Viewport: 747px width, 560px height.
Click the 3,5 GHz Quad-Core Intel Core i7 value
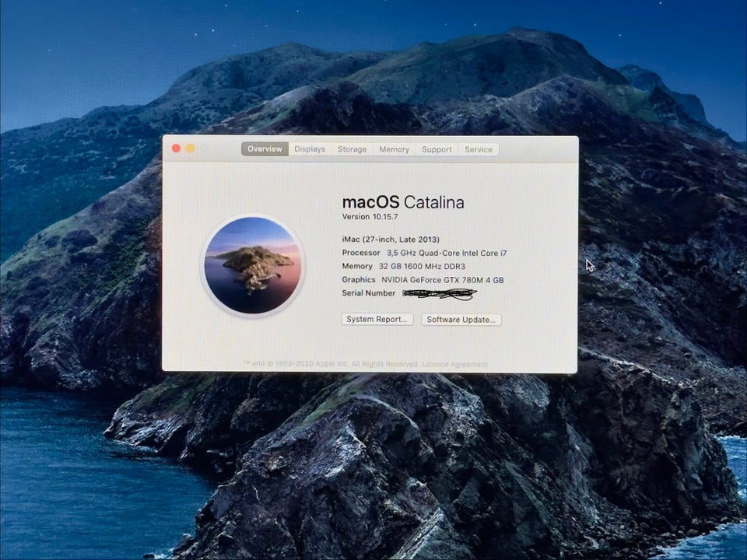click(447, 253)
